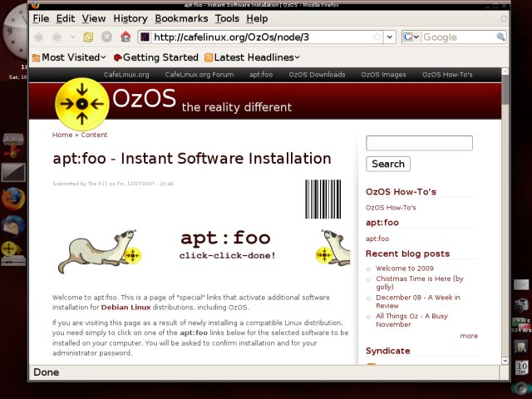Click the CafeLinux.org navigation link
This screenshot has width=532, height=399.
point(126,75)
